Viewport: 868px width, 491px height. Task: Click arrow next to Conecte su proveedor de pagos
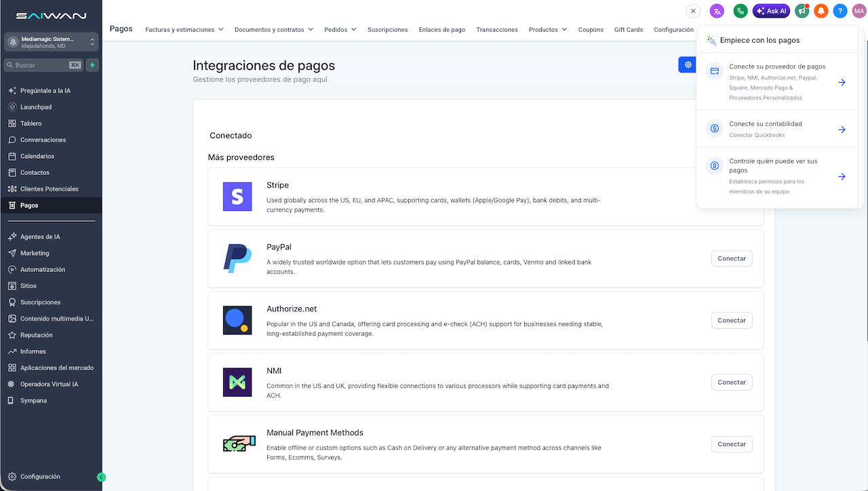[842, 82]
